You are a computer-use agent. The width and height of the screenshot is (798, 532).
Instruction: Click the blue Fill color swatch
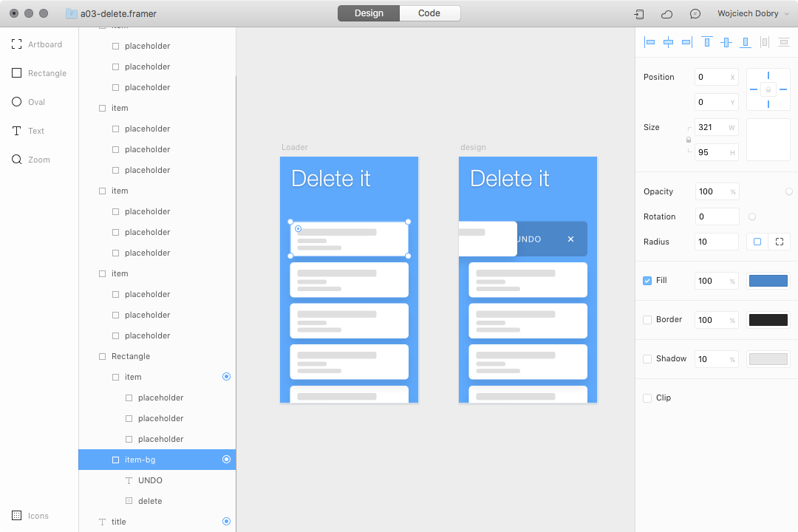coord(768,280)
